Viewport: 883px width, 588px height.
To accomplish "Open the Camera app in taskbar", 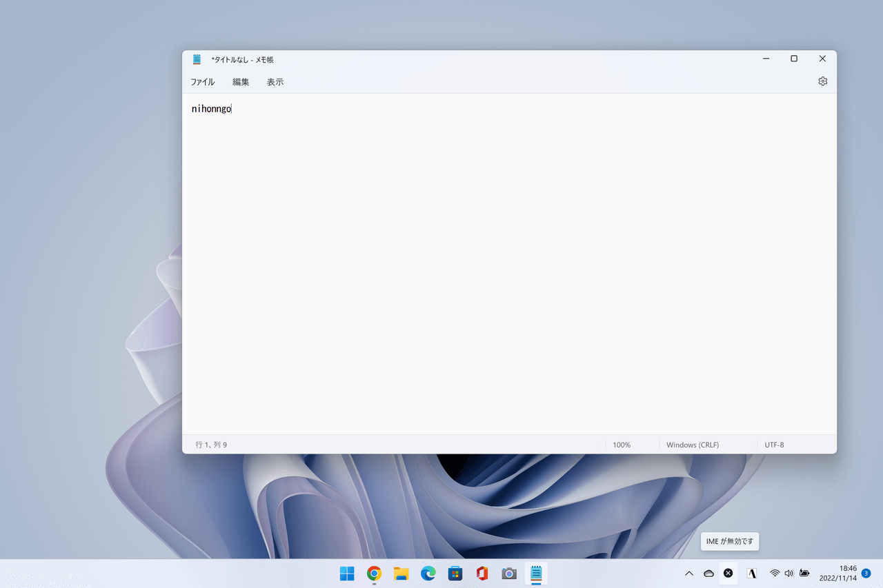I will tap(509, 574).
